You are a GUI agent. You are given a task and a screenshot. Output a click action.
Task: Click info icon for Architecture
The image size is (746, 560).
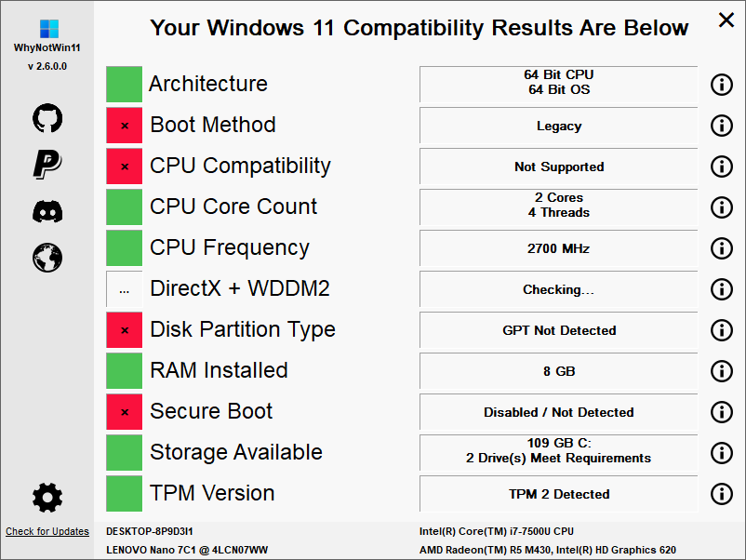tap(722, 85)
